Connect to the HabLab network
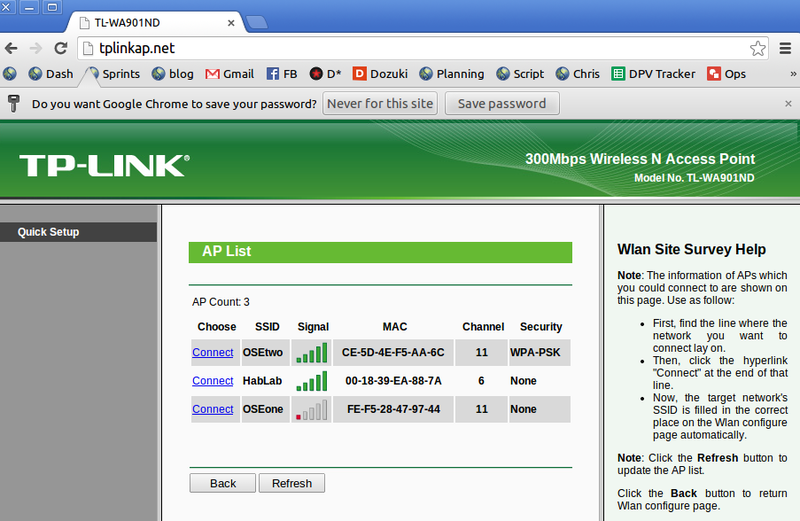Viewport: 800px width, 521px height. point(213,381)
